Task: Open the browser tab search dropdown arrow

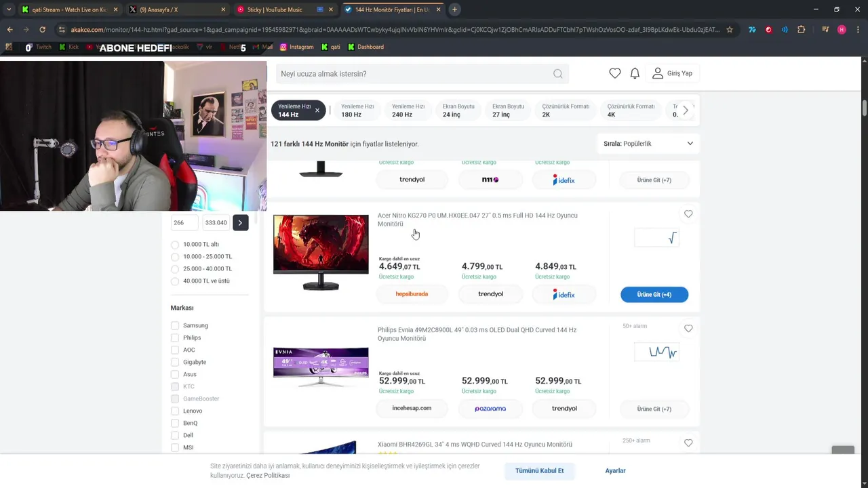Action: [x=9, y=9]
